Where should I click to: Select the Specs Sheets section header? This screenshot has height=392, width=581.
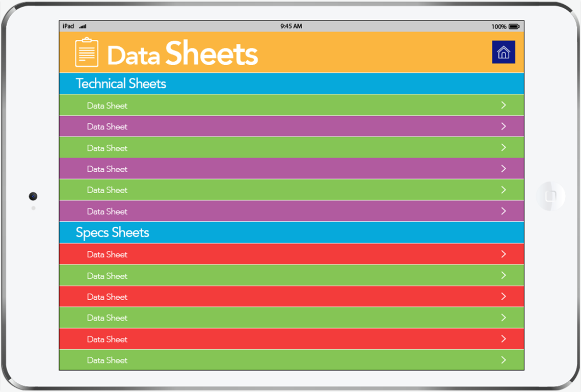(x=292, y=232)
